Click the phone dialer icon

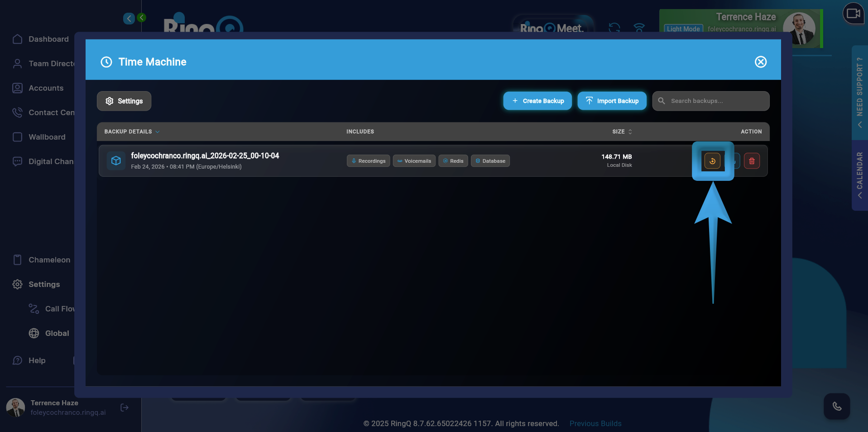[x=836, y=406]
